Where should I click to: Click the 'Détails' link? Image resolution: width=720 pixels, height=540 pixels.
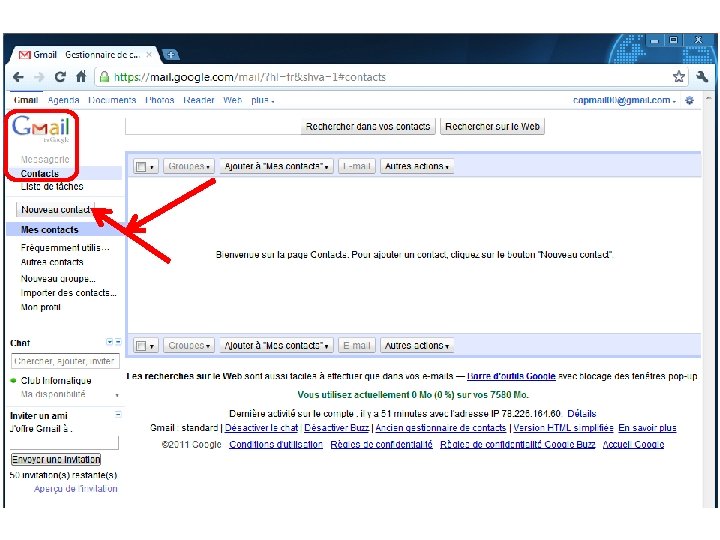click(x=581, y=413)
